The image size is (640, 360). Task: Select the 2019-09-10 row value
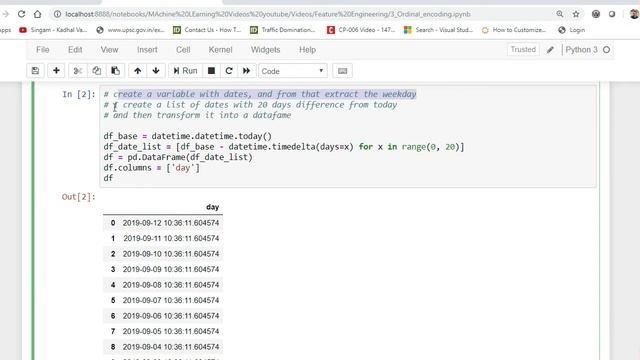171,254
